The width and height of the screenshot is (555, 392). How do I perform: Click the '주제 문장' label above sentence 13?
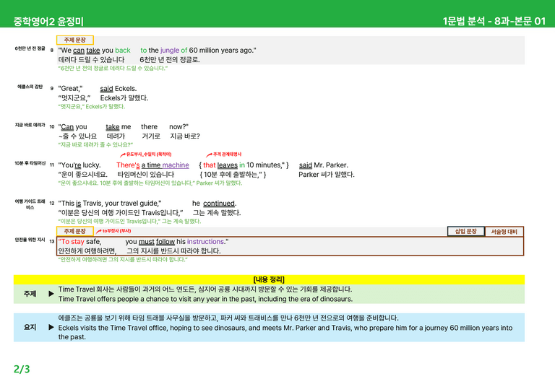click(x=74, y=231)
